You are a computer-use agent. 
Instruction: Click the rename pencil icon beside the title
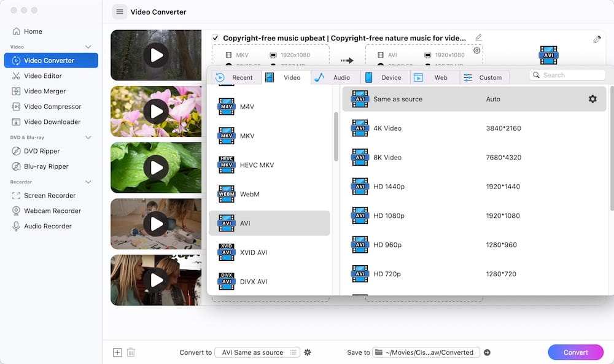pos(478,37)
